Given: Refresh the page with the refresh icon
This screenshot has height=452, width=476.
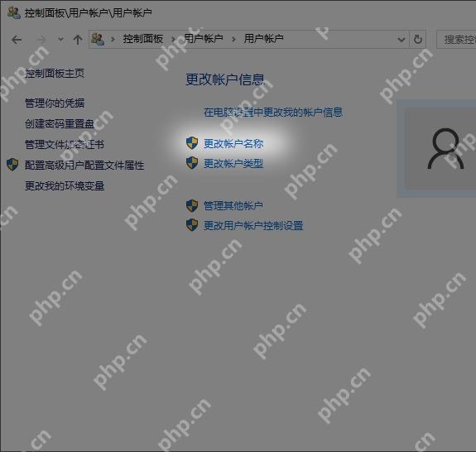Looking at the screenshot, I should (x=418, y=39).
